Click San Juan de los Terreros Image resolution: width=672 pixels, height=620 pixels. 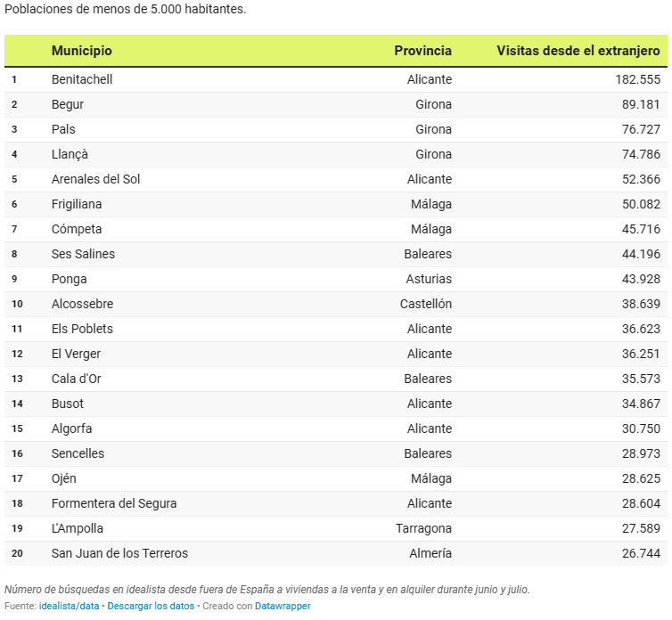click(119, 553)
